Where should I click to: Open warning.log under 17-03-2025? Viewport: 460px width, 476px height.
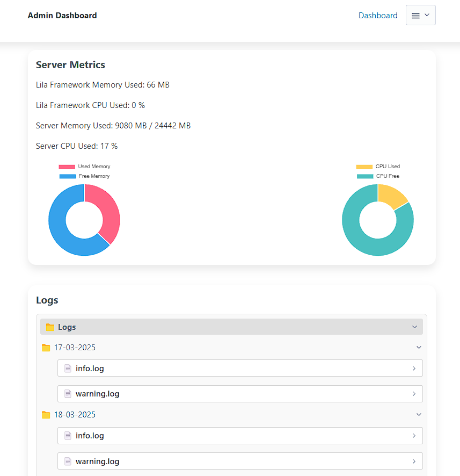click(240, 394)
